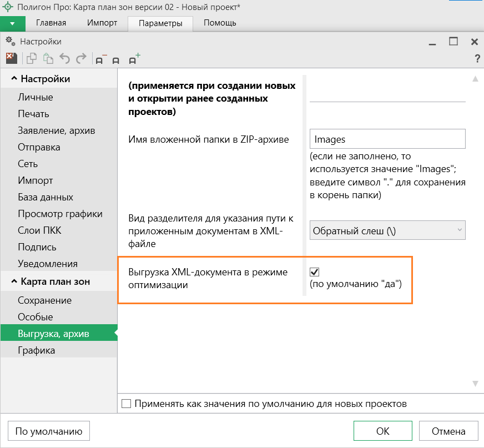The image size is (484, 448).
Task: Click the undo arrow icon
Action: (x=65, y=58)
